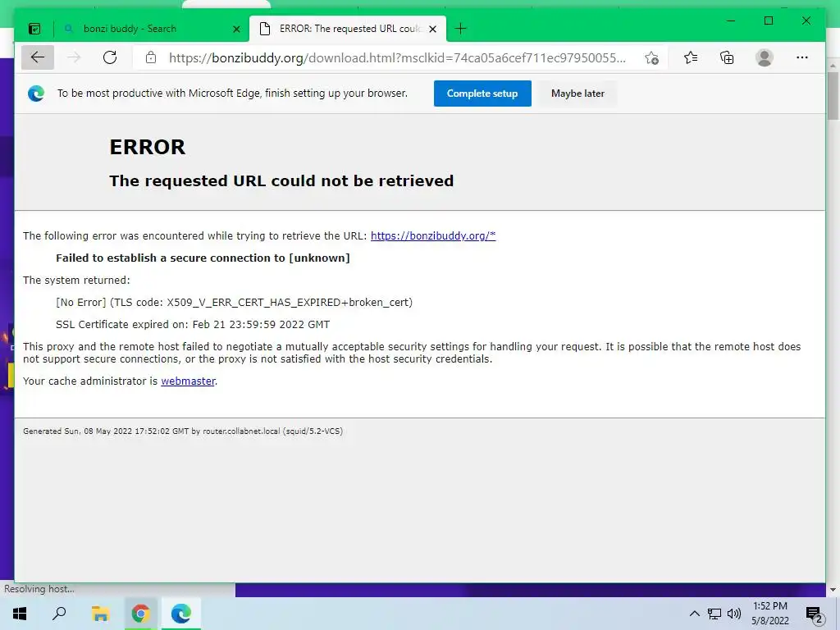840x630 pixels.
Task: Click the webmaster link
Action: point(188,381)
